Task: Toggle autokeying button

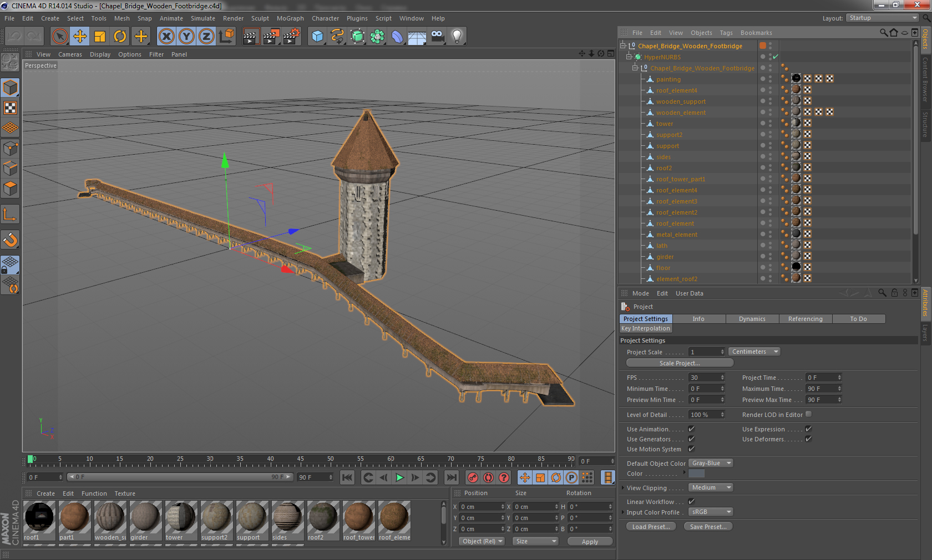Action: coord(488,477)
